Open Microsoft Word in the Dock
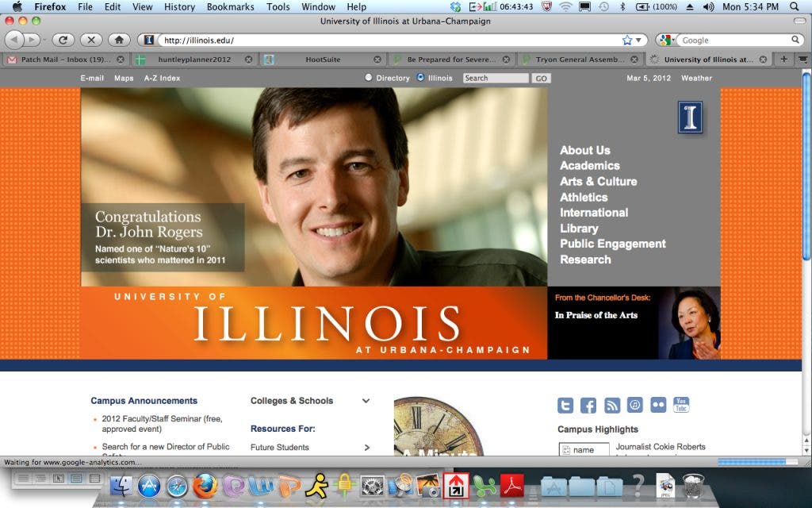This screenshot has width=812, height=508. click(260, 487)
